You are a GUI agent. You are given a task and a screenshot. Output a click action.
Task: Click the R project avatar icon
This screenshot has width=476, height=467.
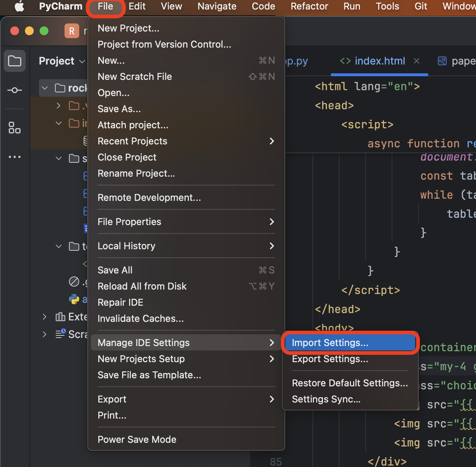pos(72,31)
